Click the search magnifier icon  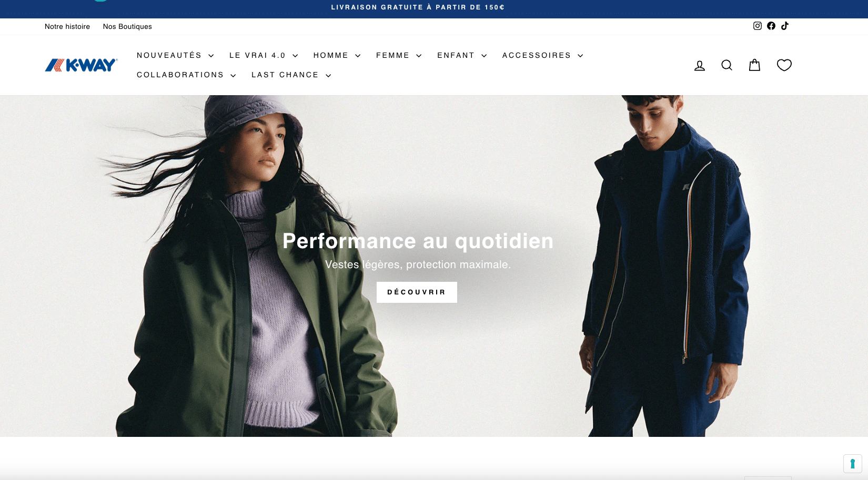[726, 65]
